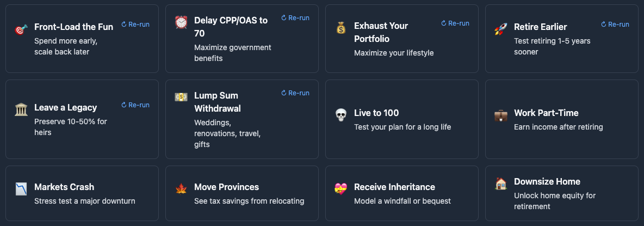This screenshot has height=226, width=644.
Task: Click the rocket icon for Retire Earlier
Action: pyautogui.click(x=500, y=29)
